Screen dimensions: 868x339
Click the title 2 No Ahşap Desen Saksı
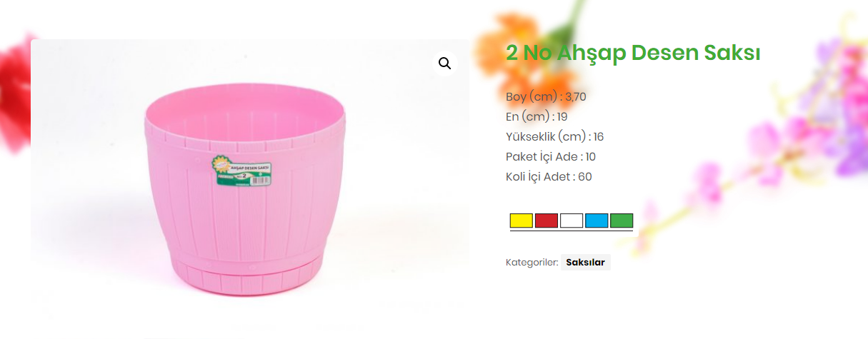(633, 53)
